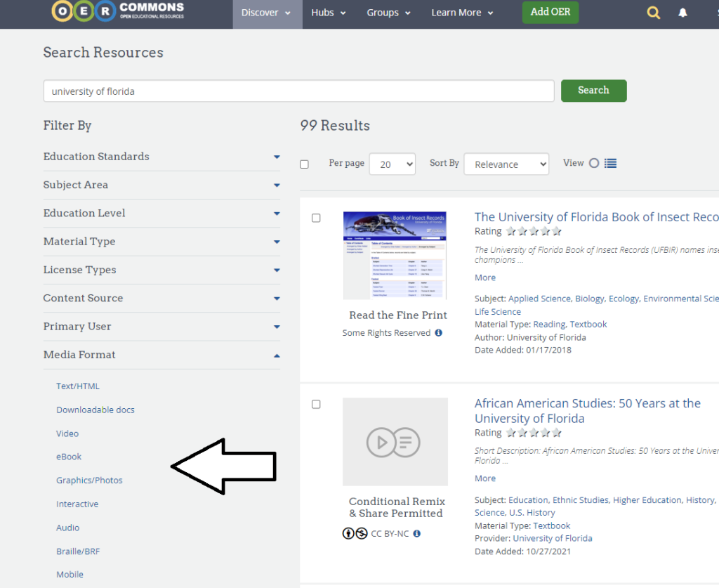
Task: Switch to list view icon
Action: [610, 163]
